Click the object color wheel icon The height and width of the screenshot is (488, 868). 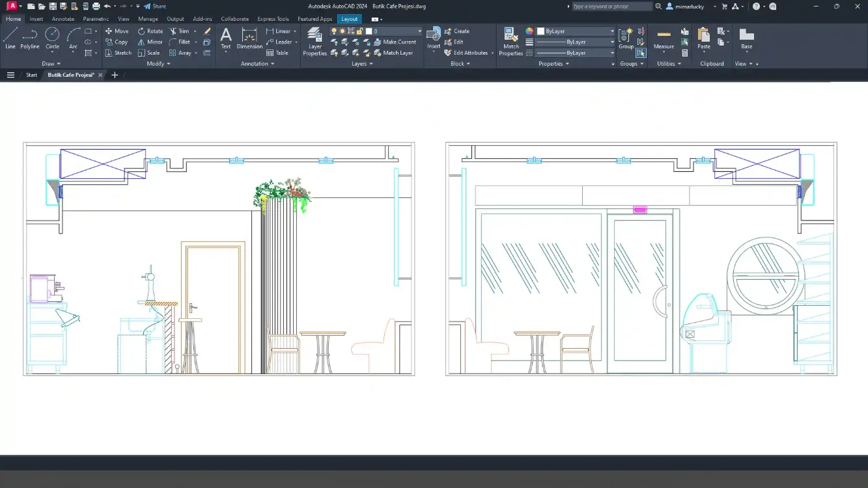(x=529, y=31)
